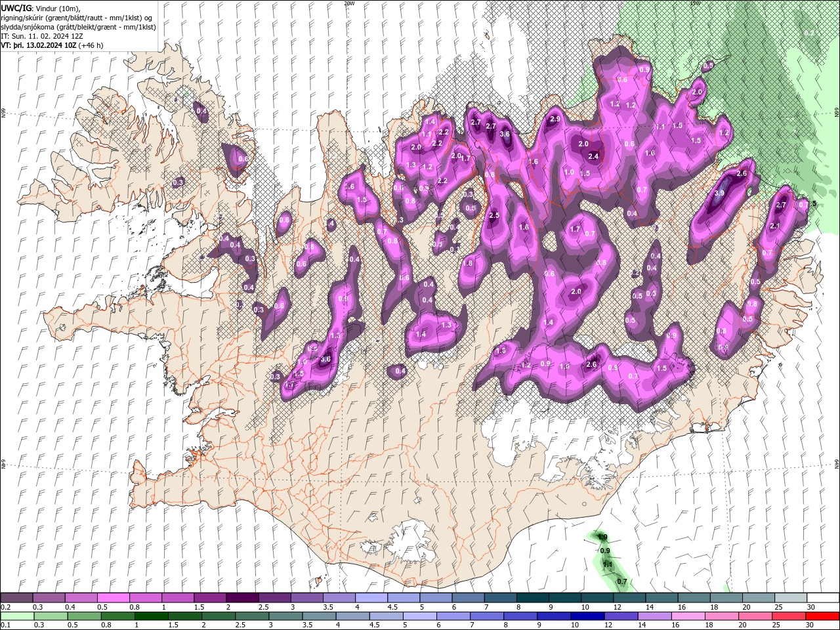The width and height of the screenshot is (840, 630).
Task: Click the 20W longitude label
Action: coord(349,3)
